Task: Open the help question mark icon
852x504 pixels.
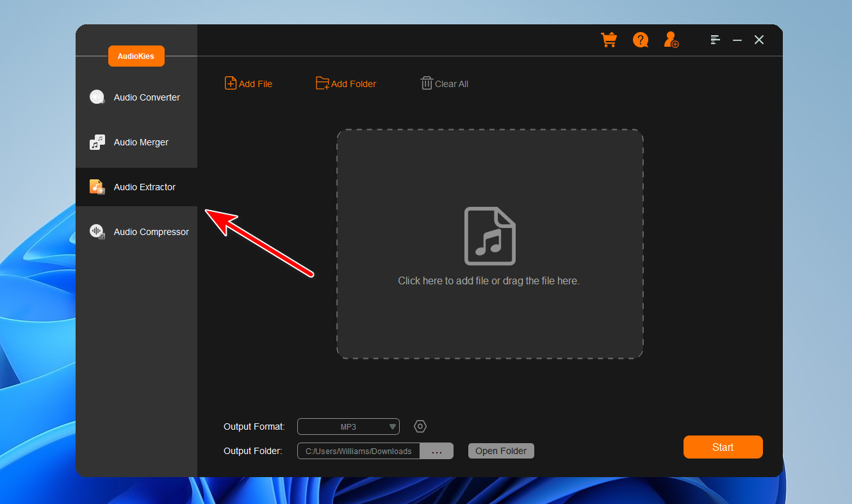Action: [640, 40]
